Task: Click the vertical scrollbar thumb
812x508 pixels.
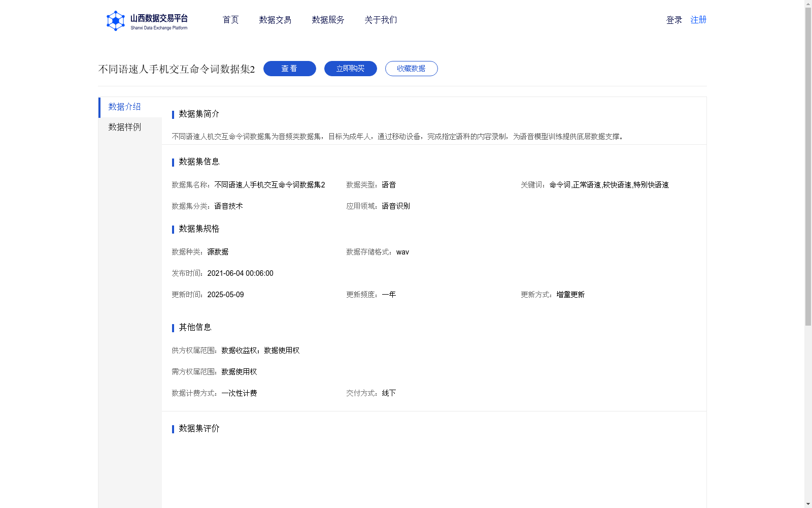Action: (808, 167)
